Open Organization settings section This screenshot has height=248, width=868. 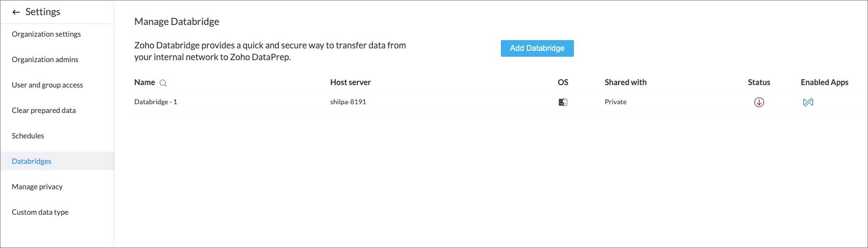coord(46,34)
